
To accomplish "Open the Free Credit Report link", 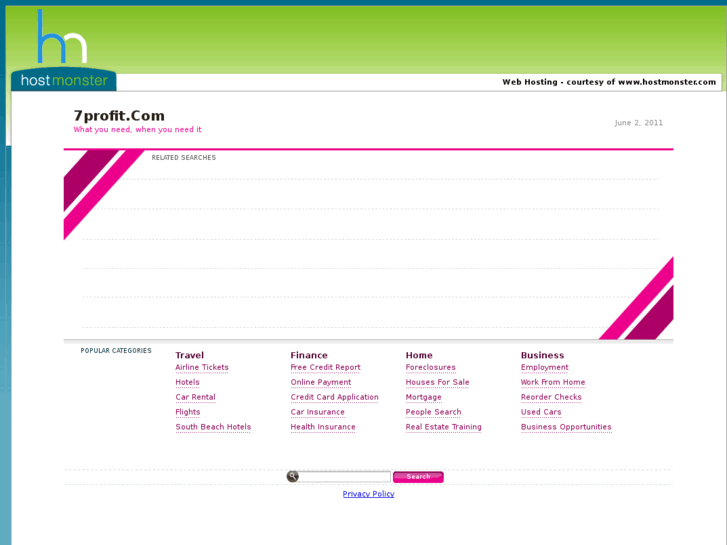I will click(x=325, y=367).
